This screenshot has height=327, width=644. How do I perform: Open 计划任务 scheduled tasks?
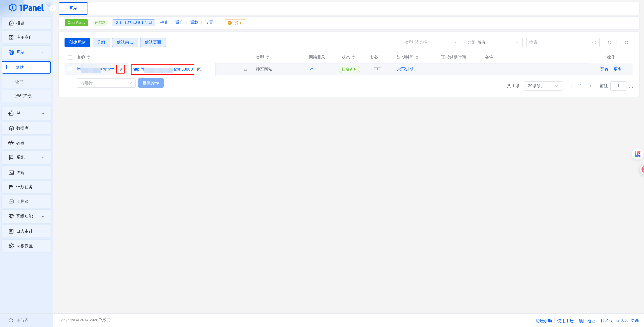point(26,187)
